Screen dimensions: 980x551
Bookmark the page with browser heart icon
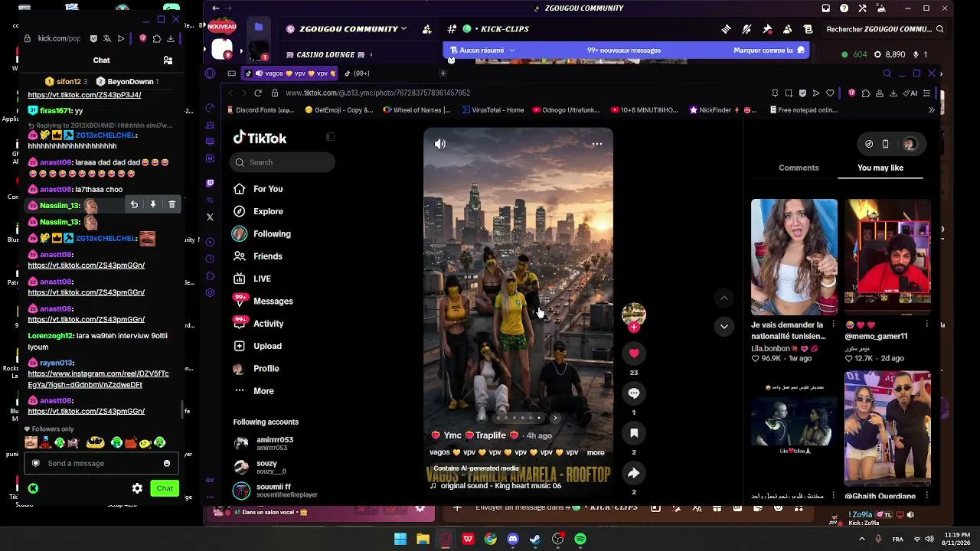[830, 93]
